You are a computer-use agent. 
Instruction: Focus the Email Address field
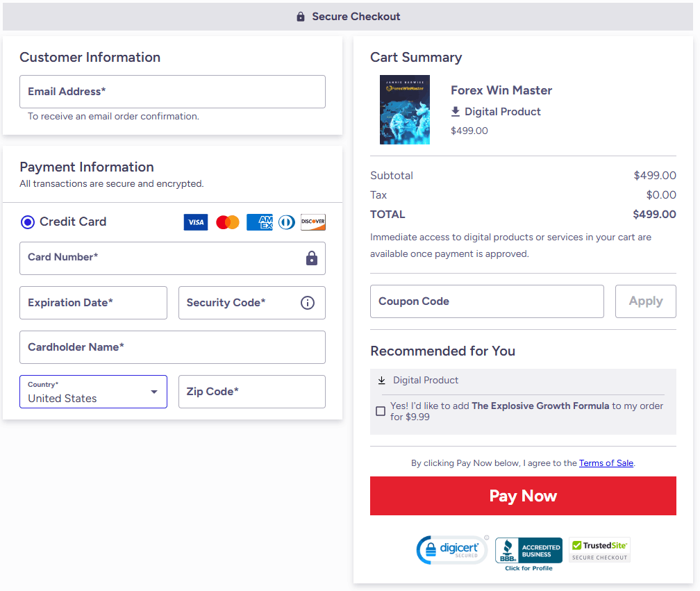pyautogui.click(x=172, y=92)
